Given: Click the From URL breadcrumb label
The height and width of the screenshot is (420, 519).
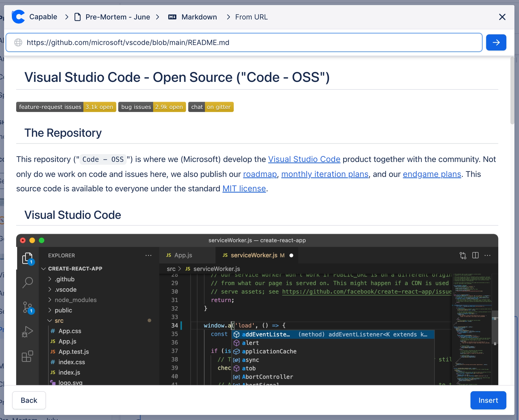Looking at the screenshot, I should pos(251,17).
